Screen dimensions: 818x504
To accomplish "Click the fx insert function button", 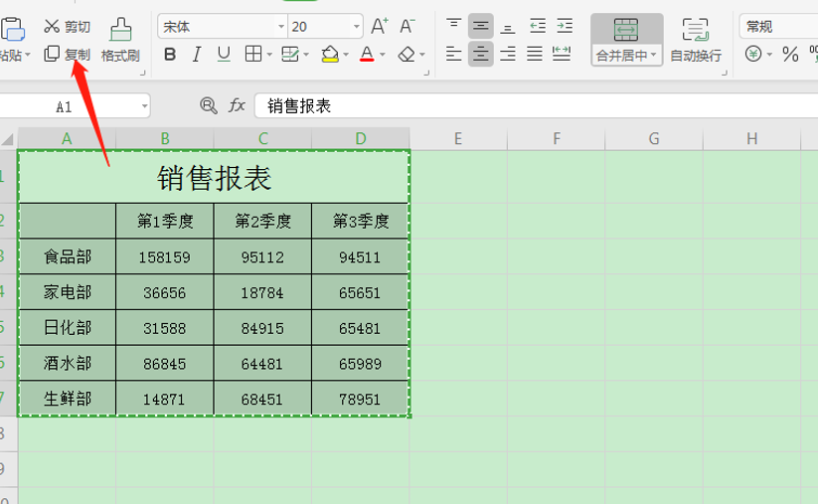I will [x=237, y=105].
